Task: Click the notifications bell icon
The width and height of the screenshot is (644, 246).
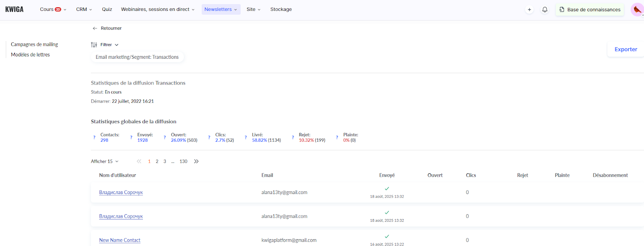Action: tap(545, 10)
